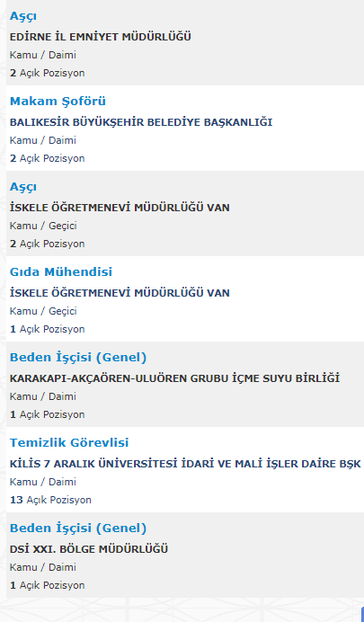Select the EDİRNE İL EMNİYET MÜDÜRLÜĞÜ employer name
364x622 pixels.
point(101,37)
